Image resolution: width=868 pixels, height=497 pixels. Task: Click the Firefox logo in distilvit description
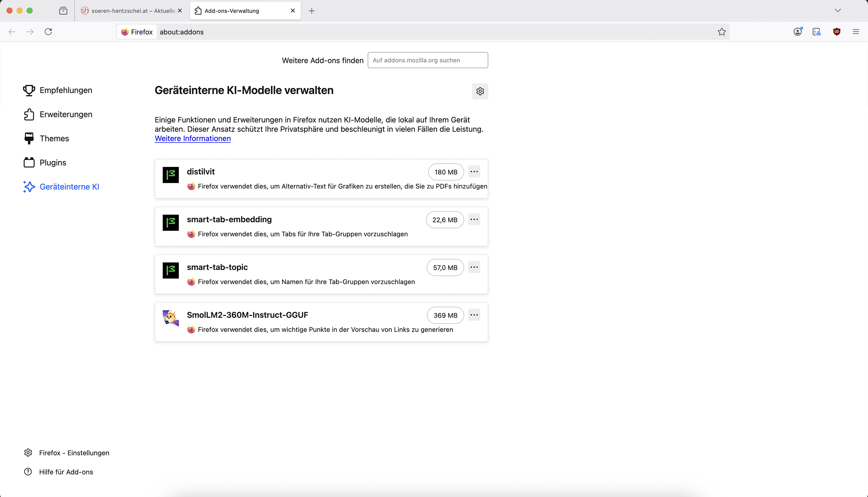(191, 186)
